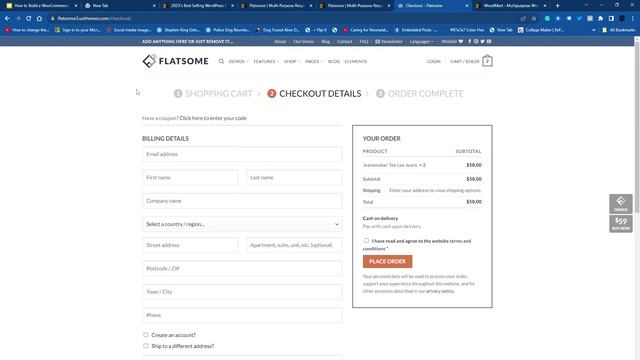Open the country / region dropdown

242,224
